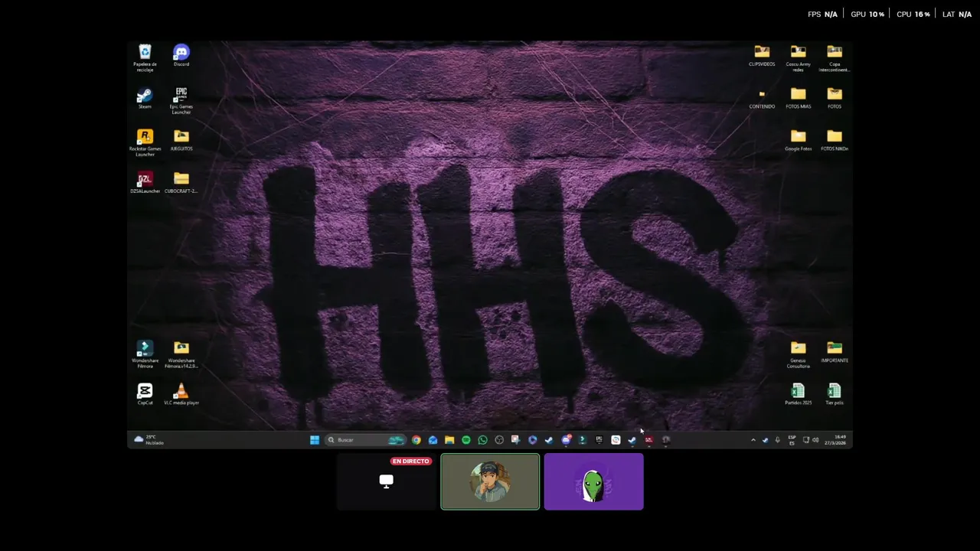
Task: Open the Papelera de reciclaje icon
Action: [145, 57]
